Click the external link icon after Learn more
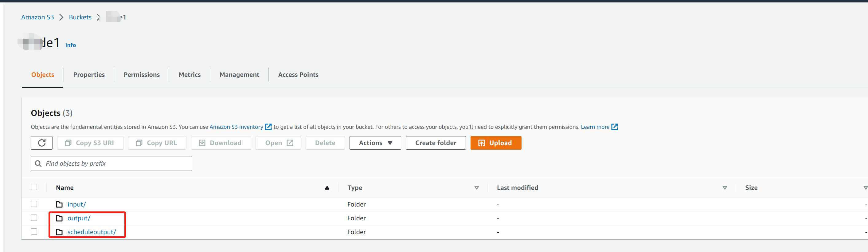This screenshot has height=252, width=868. [x=614, y=127]
